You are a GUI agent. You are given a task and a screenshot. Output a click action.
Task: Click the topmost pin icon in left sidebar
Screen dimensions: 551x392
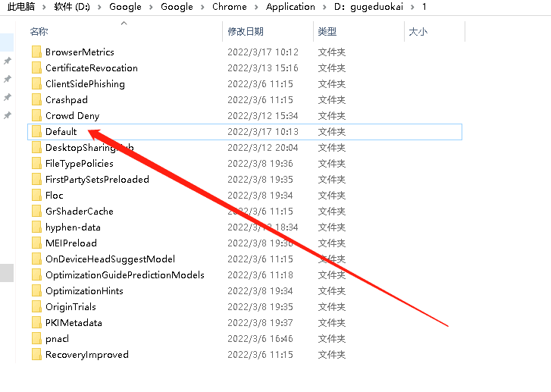point(8,61)
